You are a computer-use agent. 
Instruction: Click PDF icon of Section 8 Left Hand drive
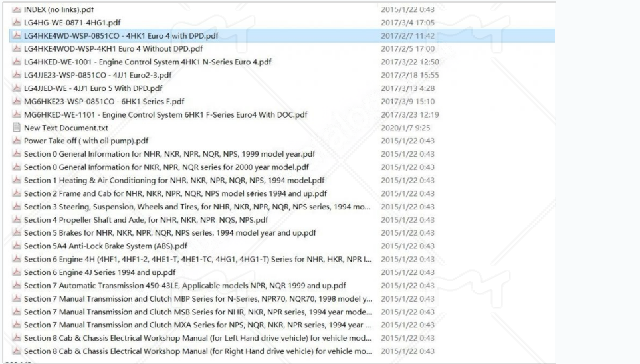(17, 337)
